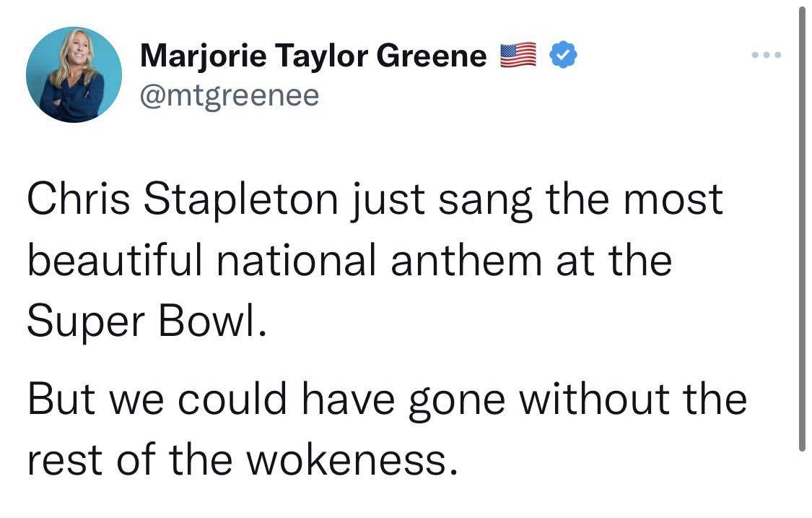This screenshot has width=812, height=518.
Task: Click the word "wokeness." in the tweet
Action: click(352, 460)
